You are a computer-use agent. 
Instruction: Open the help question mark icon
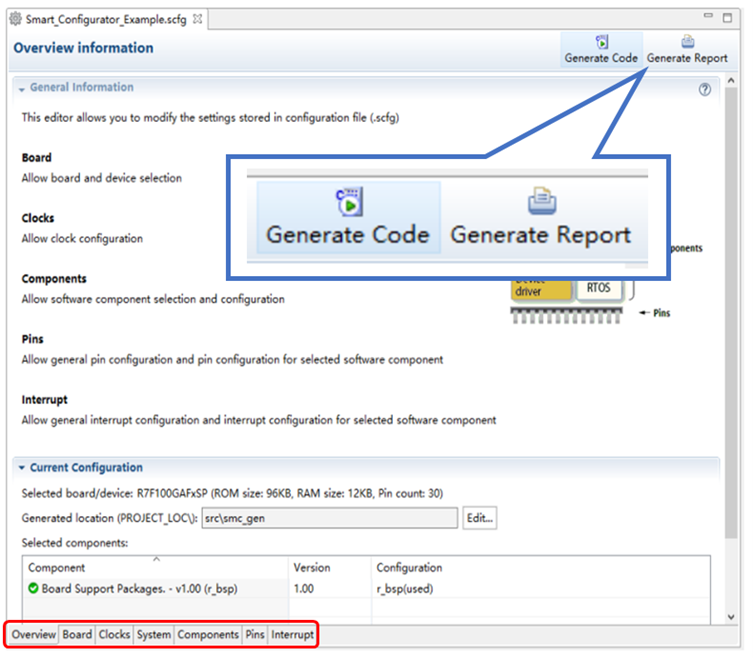click(x=704, y=89)
